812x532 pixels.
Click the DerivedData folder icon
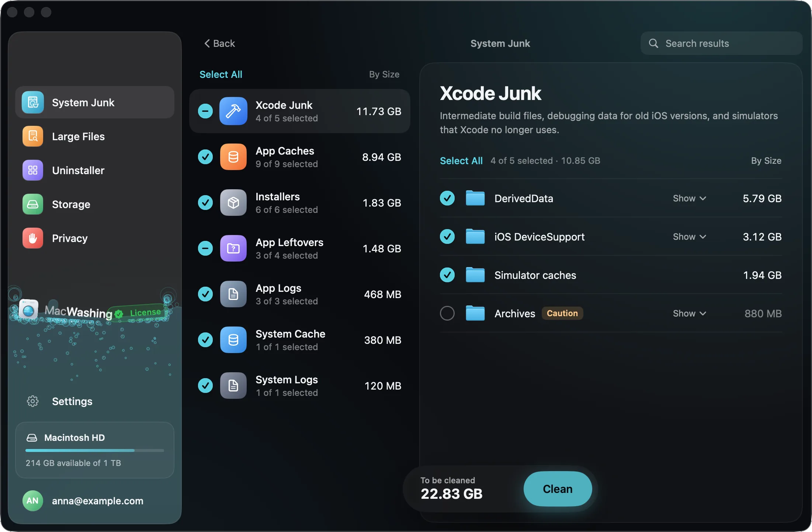[x=475, y=198]
